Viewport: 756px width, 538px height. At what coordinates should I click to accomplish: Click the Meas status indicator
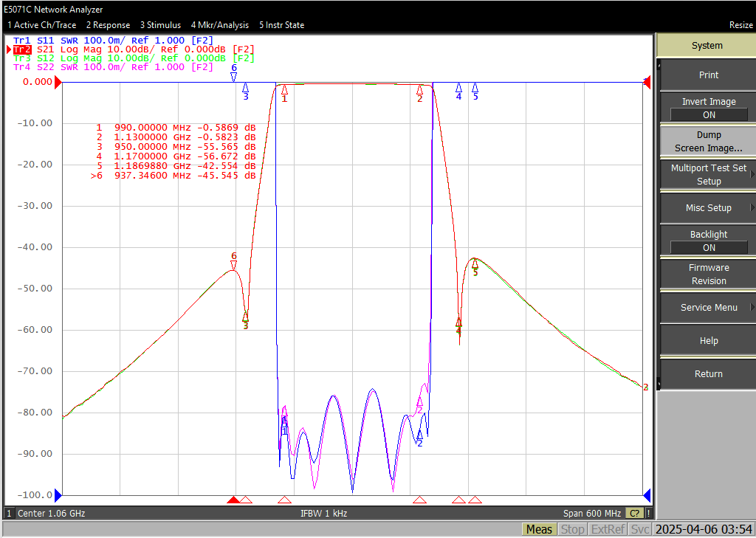(539, 529)
